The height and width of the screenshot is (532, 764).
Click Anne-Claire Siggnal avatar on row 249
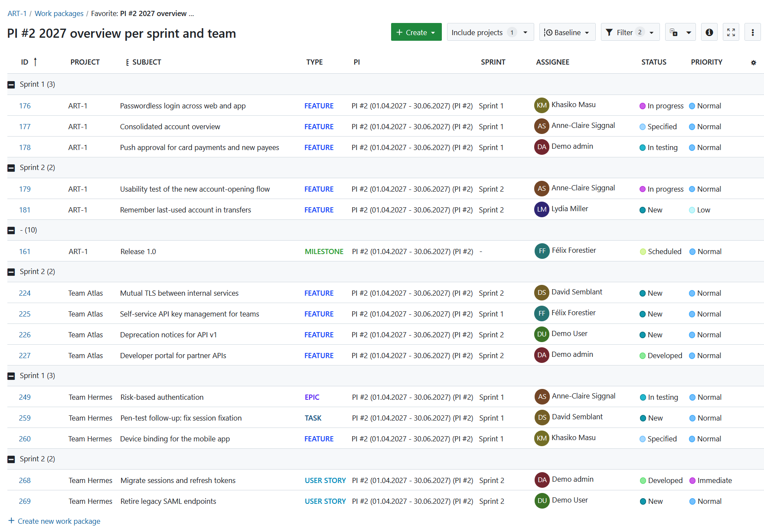coord(542,397)
